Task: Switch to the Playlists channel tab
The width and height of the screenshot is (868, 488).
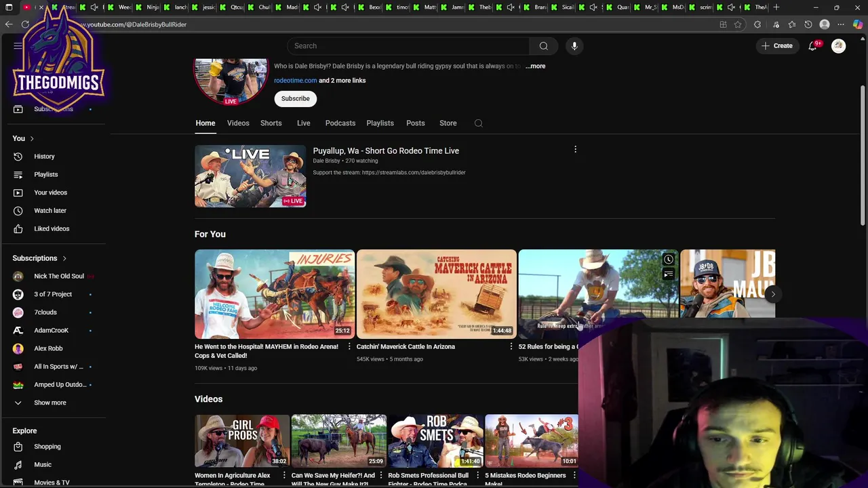Action: click(x=380, y=123)
